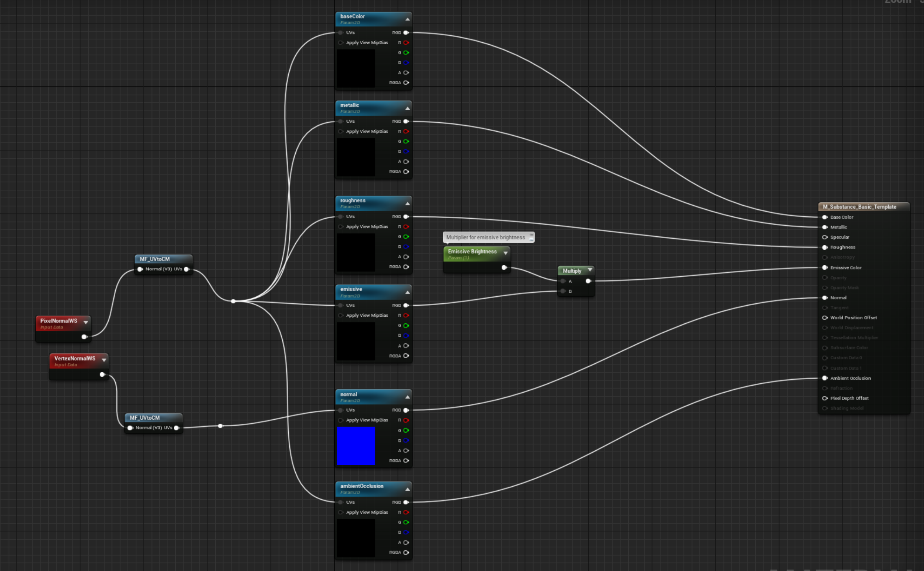Toggle Apply View MipBias pin on emissive
The image size is (924, 571).
340,315
